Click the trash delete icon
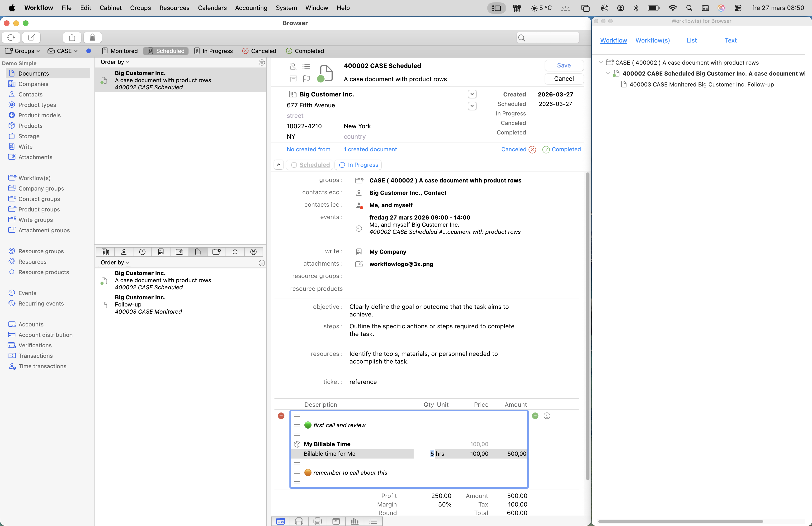Image resolution: width=812 pixels, height=526 pixels. coord(92,37)
